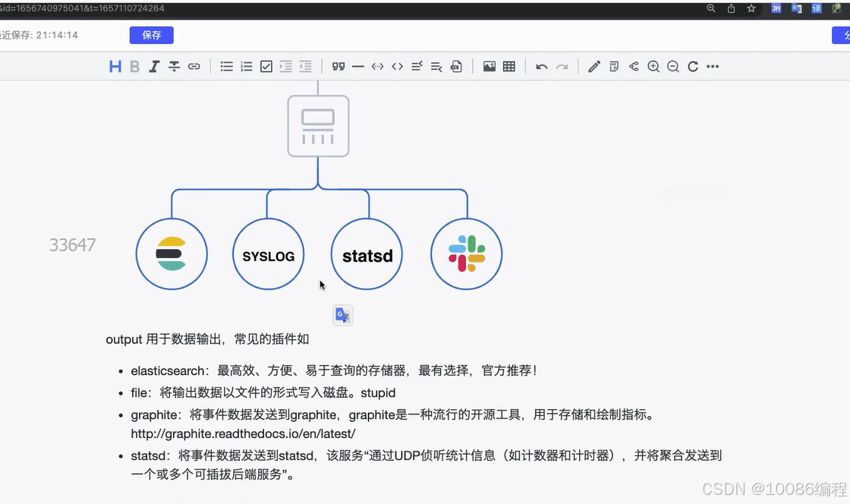Undo the last edit
Image resolution: width=850 pixels, height=504 pixels.
542,67
